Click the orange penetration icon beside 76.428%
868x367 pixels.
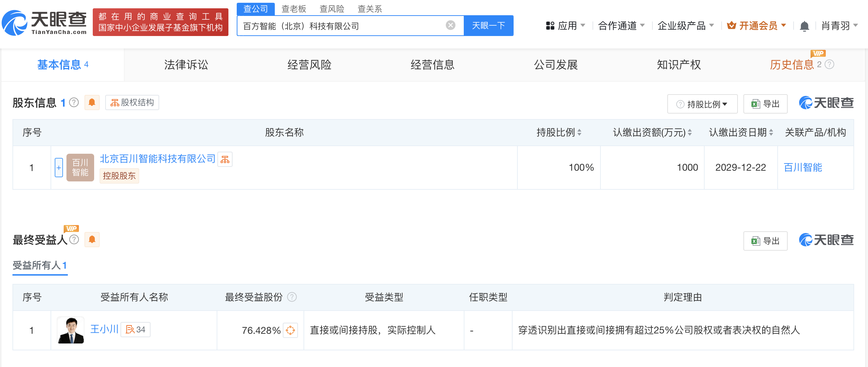[x=290, y=330]
